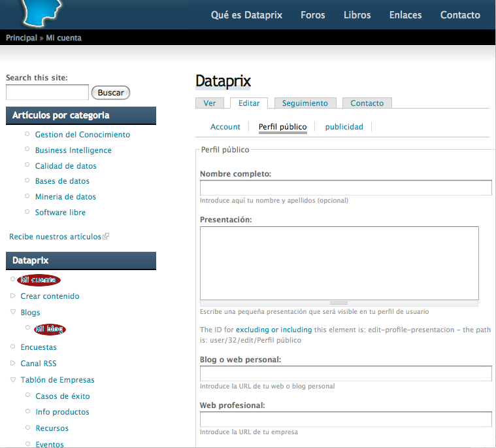Open Bases de datos category
The width and height of the screenshot is (496, 448).
62,181
